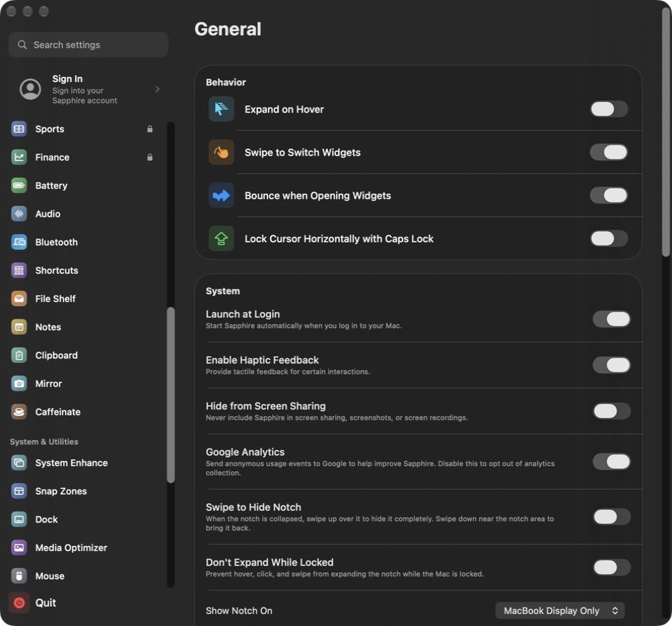The width and height of the screenshot is (672, 626).
Task: Click the Finance lock icon
Action: tap(149, 157)
